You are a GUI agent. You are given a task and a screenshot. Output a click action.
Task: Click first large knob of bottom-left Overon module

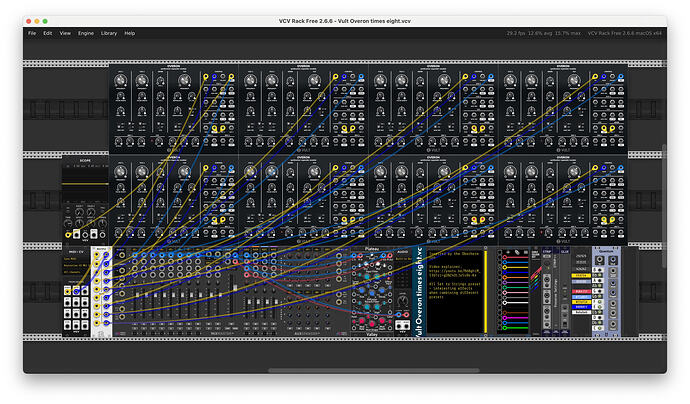coord(120,171)
